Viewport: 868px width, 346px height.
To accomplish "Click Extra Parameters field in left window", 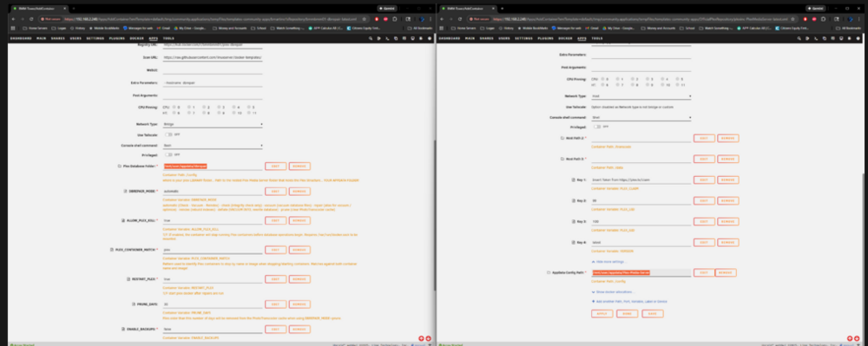I will point(213,82).
